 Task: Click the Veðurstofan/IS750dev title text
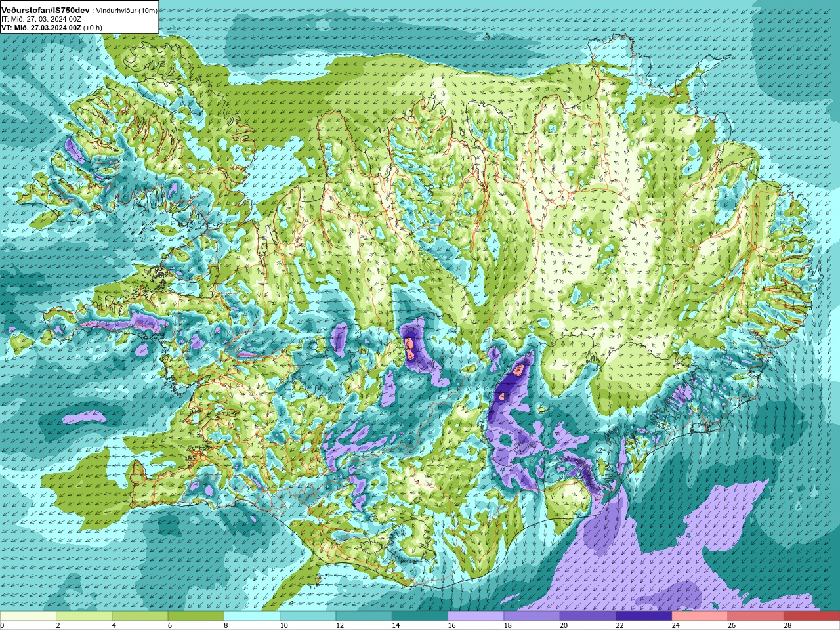[45, 10]
